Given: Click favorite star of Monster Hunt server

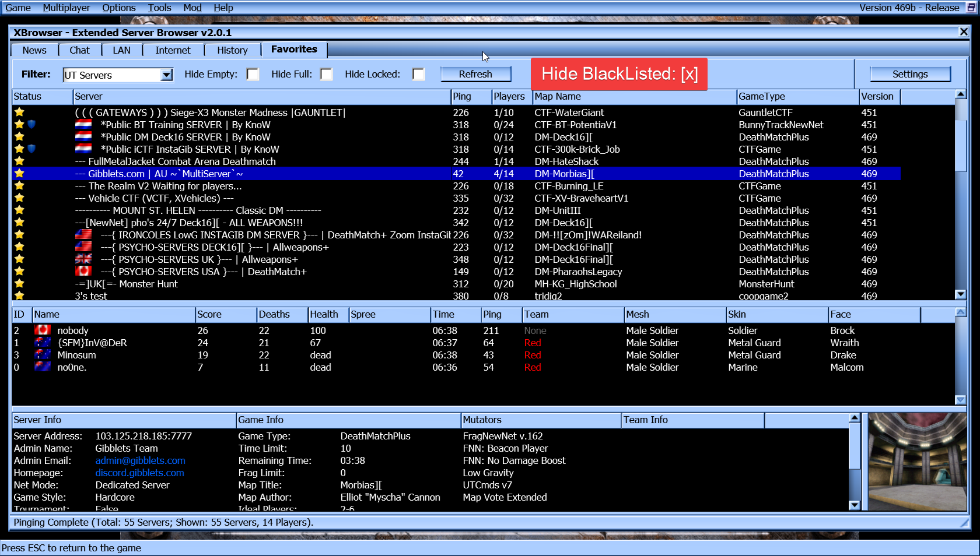Looking at the screenshot, I should [19, 283].
